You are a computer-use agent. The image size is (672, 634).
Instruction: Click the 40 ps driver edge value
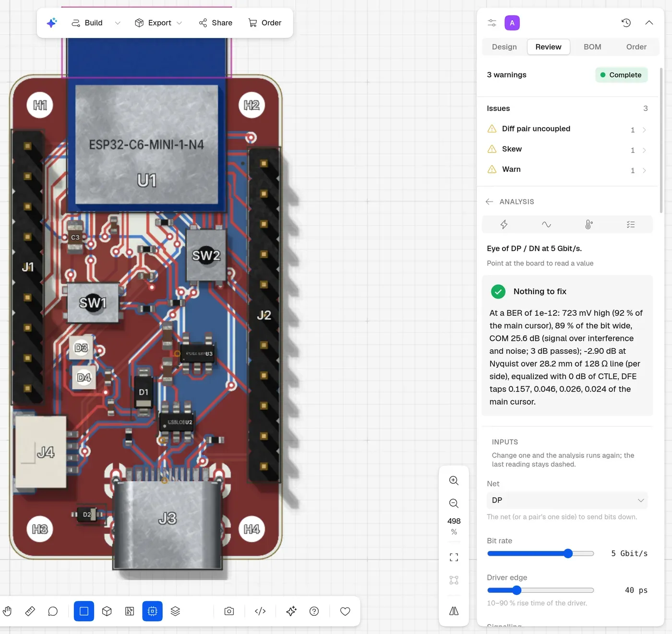tap(636, 590)
